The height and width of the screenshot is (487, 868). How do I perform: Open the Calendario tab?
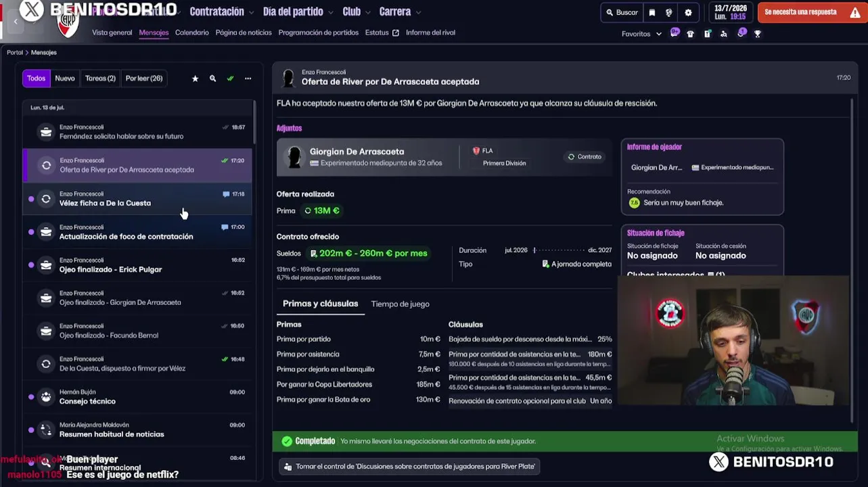click(192, 32)
